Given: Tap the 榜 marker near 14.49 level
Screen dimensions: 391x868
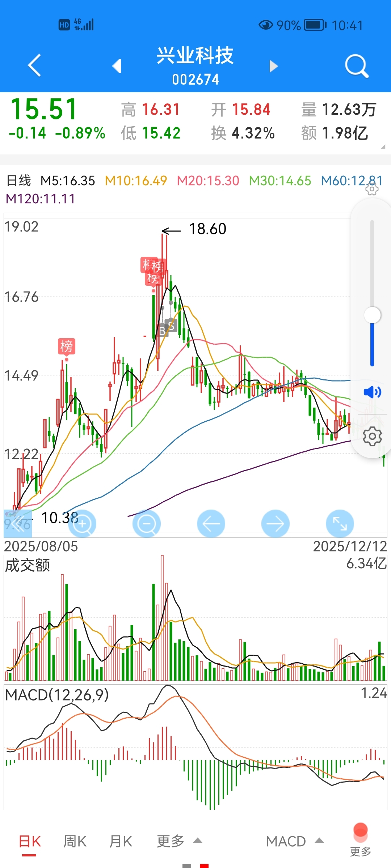Looking at the screenshot, I should (67, 346).
